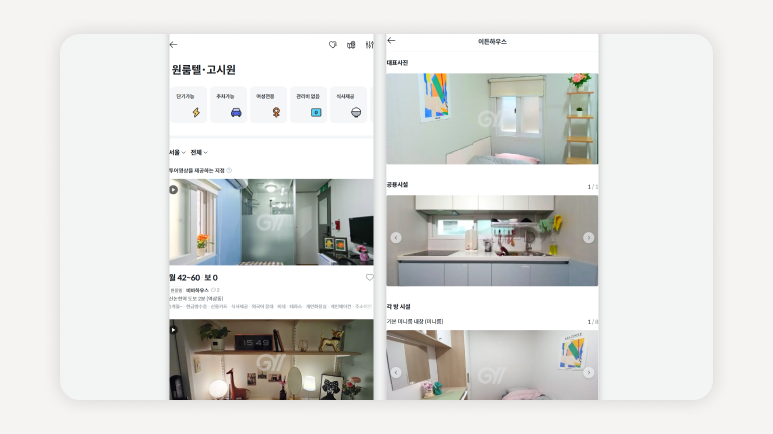The width and height of the screenshot is (773, 434).
Task: Open the map view icon in header
Action: click(351, 45)
